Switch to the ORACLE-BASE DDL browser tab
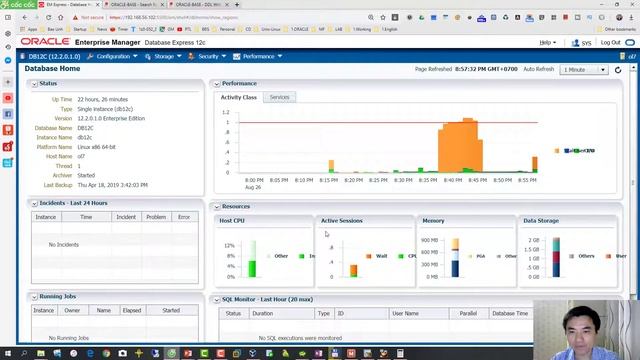The image size is (640, 360). coord(199,4)
